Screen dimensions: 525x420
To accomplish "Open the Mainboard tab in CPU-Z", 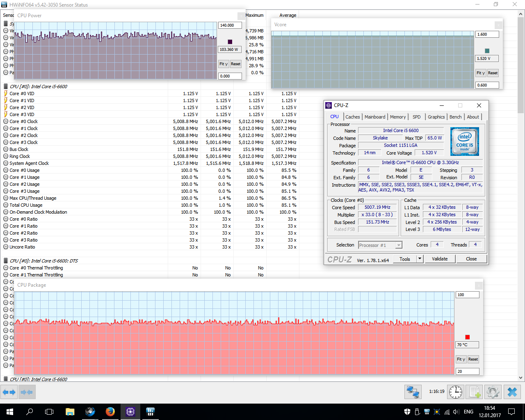I will (375, 117).
